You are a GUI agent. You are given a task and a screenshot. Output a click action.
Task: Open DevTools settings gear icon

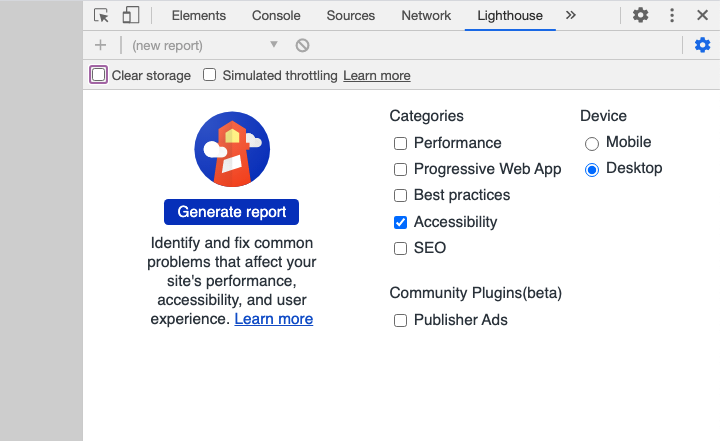point(641,15)
